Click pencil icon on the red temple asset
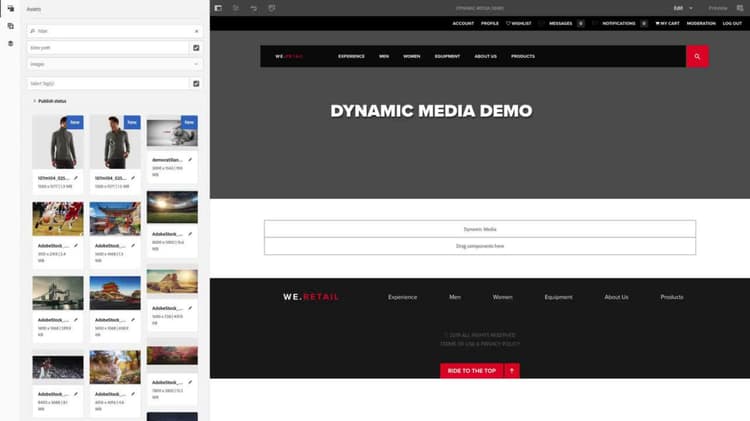 coord(133,320)
